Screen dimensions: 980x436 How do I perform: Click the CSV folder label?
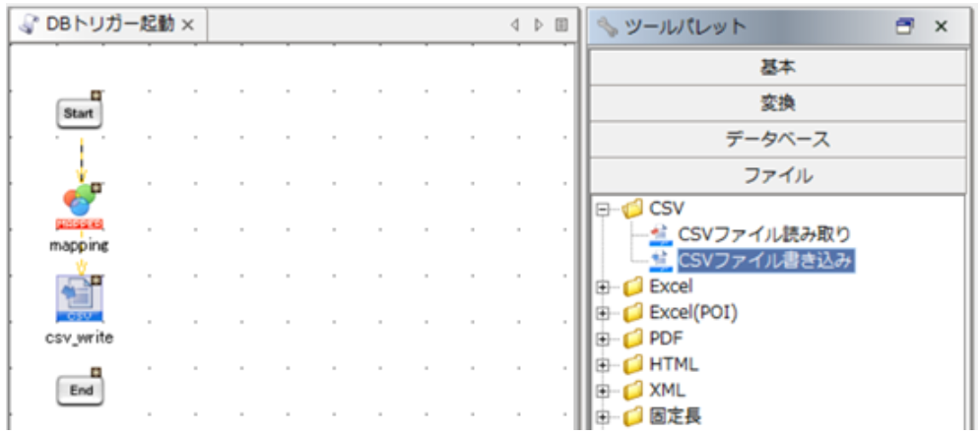click(666, 210)
